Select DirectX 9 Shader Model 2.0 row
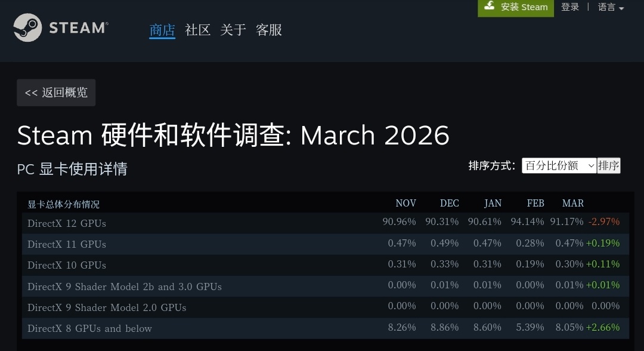The image size is (644, 351). point(107,307)
